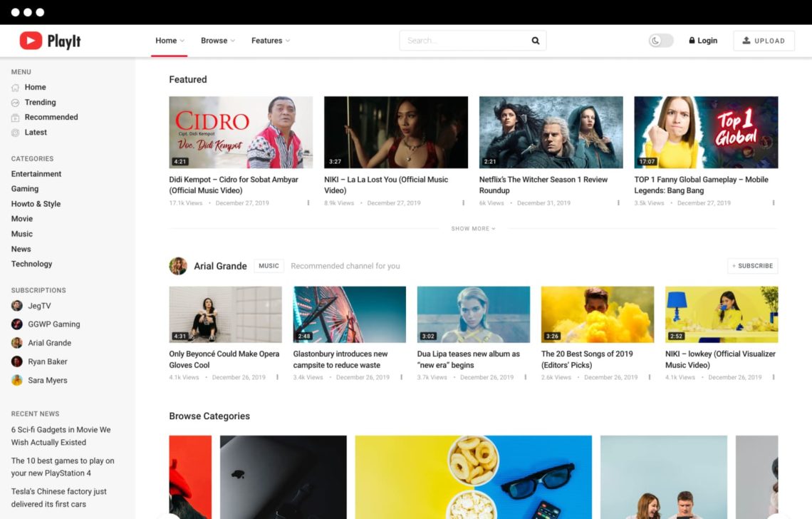
Task: Click the PlayIt logo icon
Action: click(x=31, y=41)
